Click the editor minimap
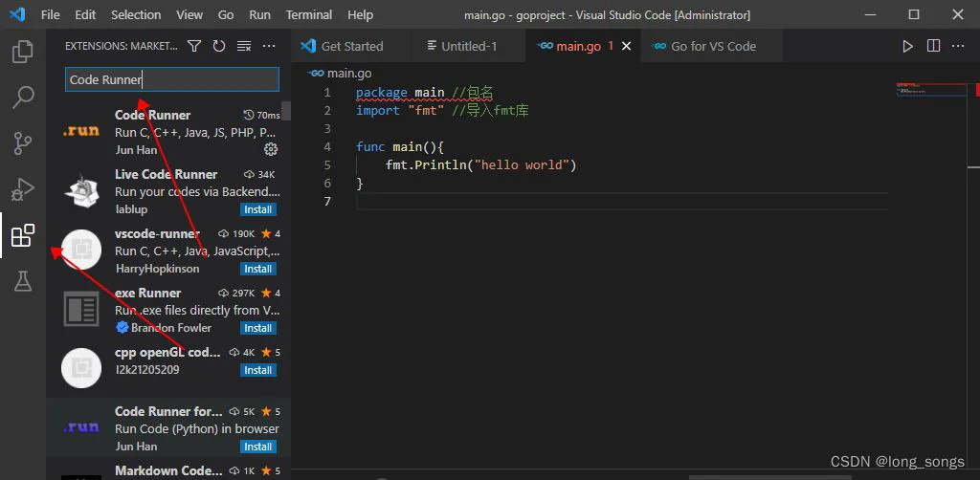This screenshot has height=480, width=980. (x=930, y=91)
